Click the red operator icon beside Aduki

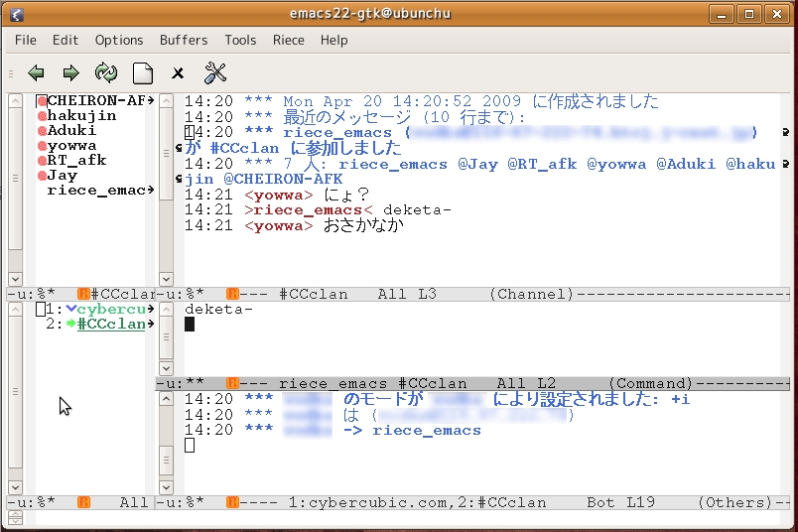43,131
